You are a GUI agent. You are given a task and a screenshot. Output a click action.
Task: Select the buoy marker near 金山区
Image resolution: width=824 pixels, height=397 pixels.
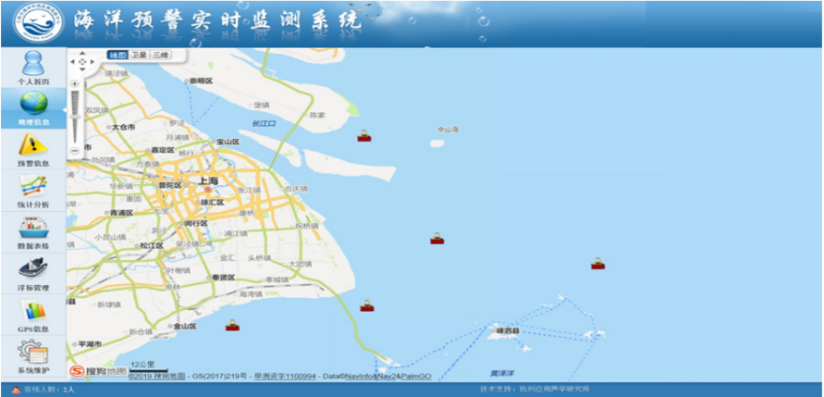232,325
